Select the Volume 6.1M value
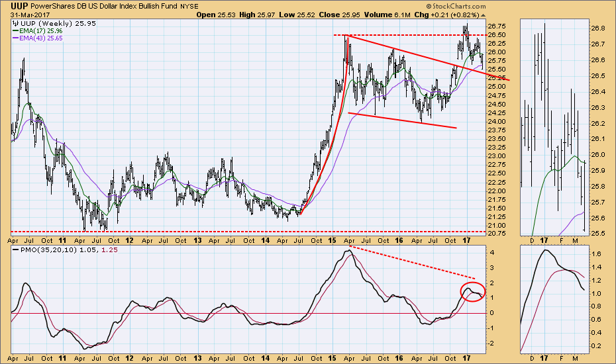 tap(387, 15)
